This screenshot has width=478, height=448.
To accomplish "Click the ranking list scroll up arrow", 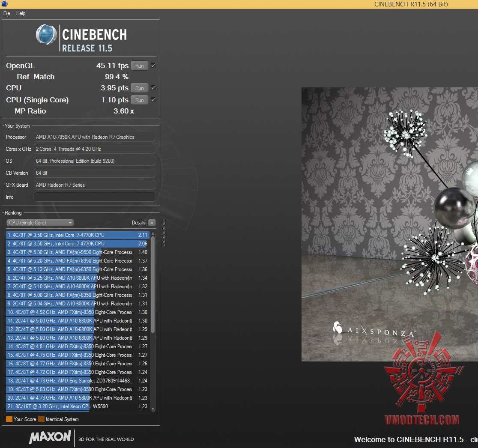I will click(x=153, y=234).
